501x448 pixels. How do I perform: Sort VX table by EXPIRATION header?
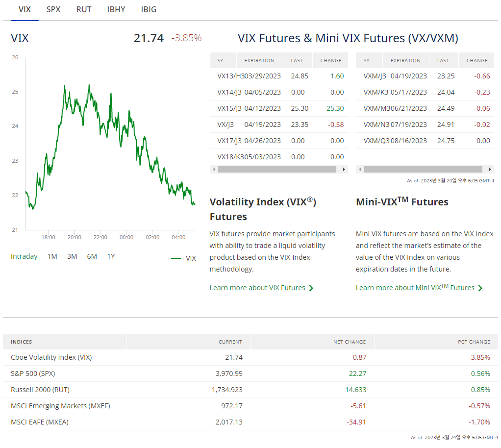coord(259,60)
